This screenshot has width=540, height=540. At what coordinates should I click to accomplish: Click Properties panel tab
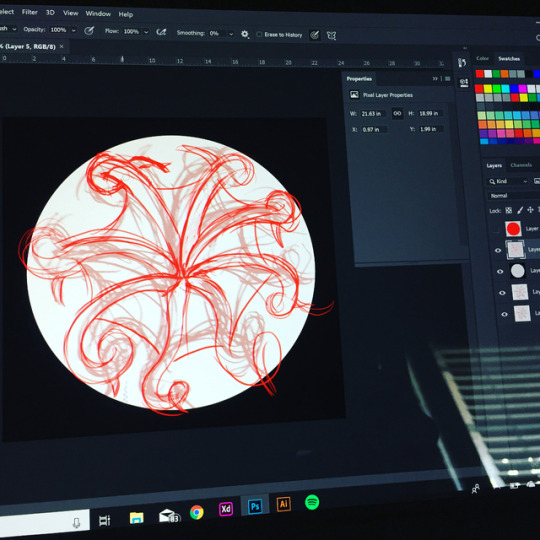click(x=359, y=79)
